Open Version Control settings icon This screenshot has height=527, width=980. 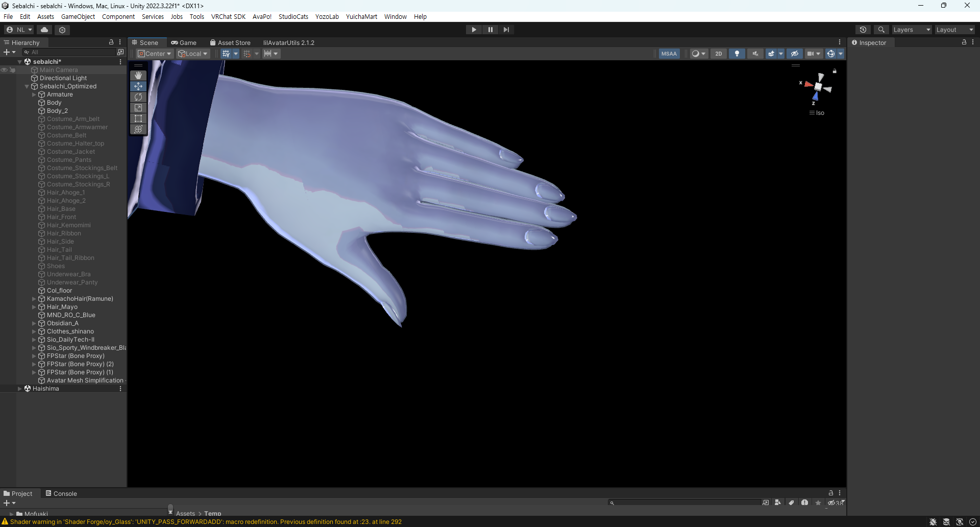pos(62,30)
